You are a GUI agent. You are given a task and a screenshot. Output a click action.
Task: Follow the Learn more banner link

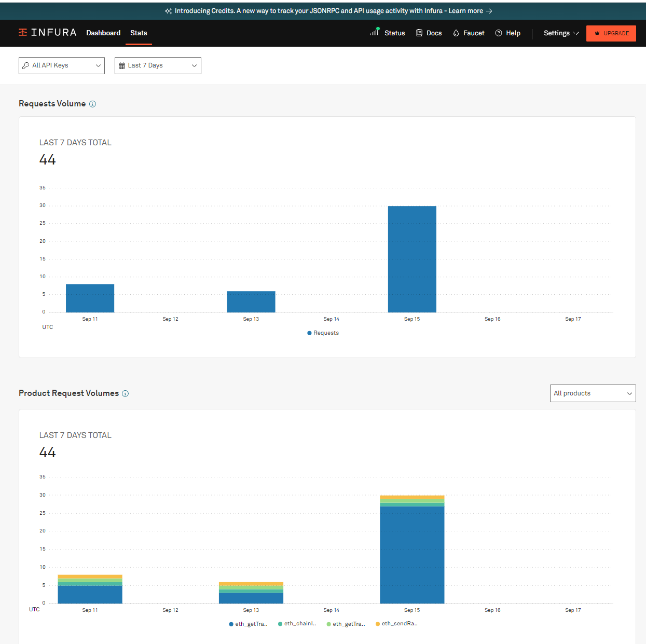pyautogui.click(x=470, y=11)
